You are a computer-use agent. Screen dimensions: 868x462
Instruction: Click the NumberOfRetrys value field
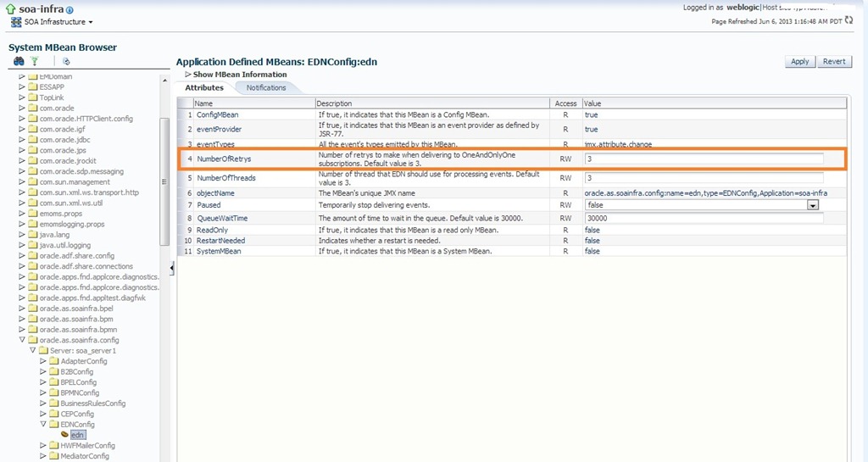(x=704, y=159)
